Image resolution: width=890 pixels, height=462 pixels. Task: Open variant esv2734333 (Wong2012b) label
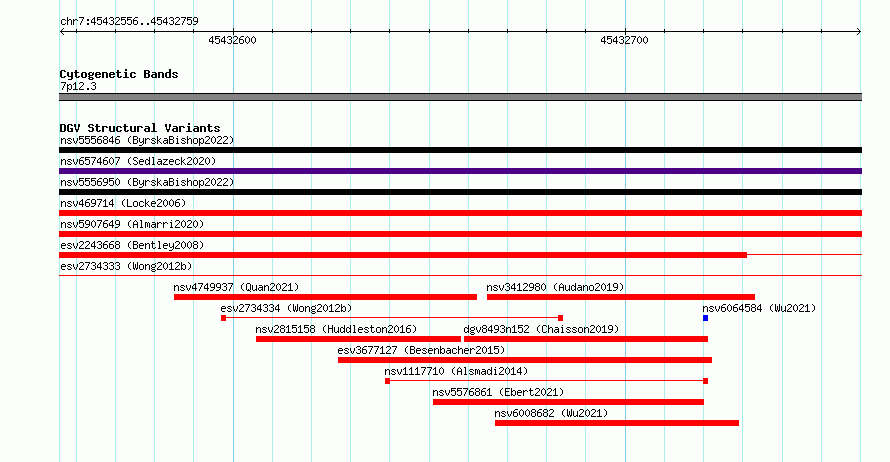coord(126,266)
